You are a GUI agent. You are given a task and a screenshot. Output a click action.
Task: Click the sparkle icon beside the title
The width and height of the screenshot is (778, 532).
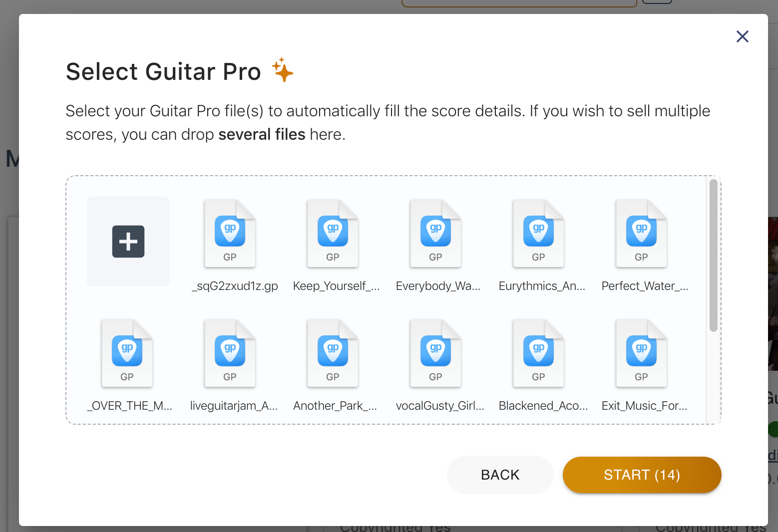coord(283,70)
